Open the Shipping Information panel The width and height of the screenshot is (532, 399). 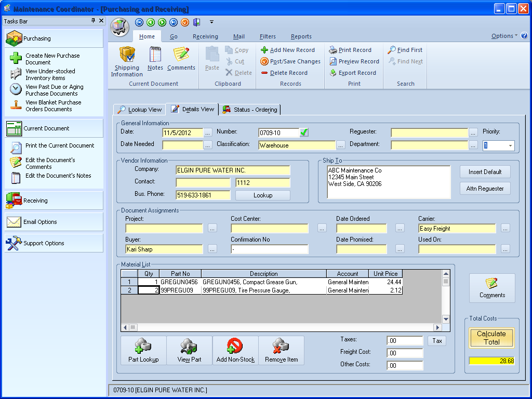pyautogui.click(x=126, y=61)
